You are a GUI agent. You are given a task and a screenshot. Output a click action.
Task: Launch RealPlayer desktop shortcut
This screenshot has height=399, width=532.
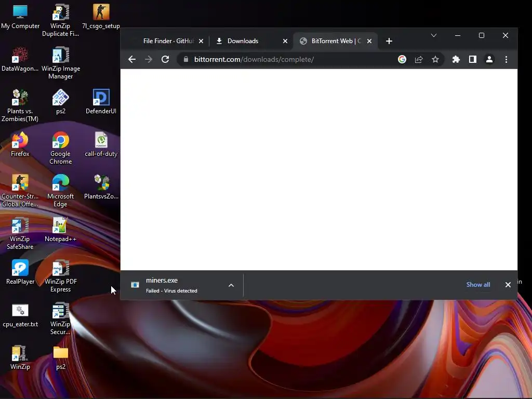(20, 272)
